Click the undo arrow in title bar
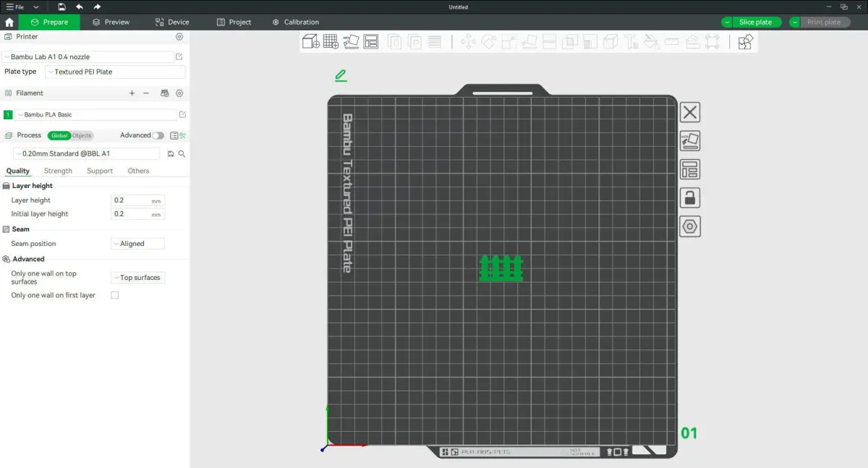Image resolution: width=868 pixels, height=468 pixels. tap(80, 7)
